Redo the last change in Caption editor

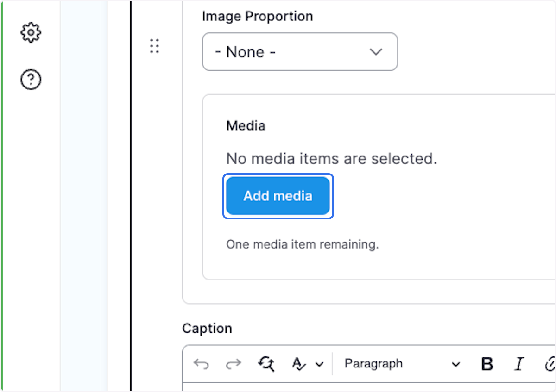pos(234,364)
